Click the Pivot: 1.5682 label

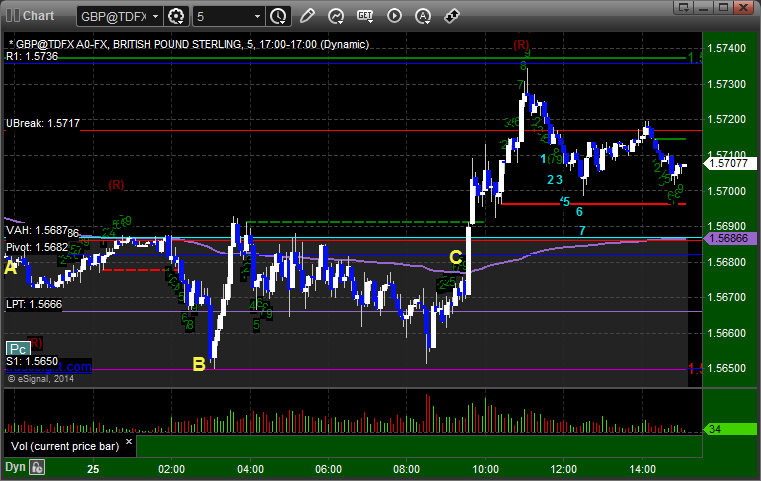[37, 247]
